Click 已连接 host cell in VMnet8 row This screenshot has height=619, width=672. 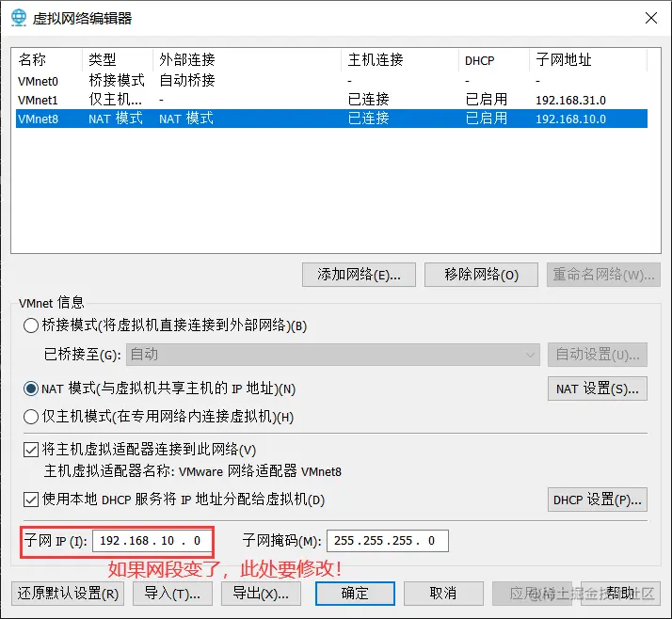368,119
